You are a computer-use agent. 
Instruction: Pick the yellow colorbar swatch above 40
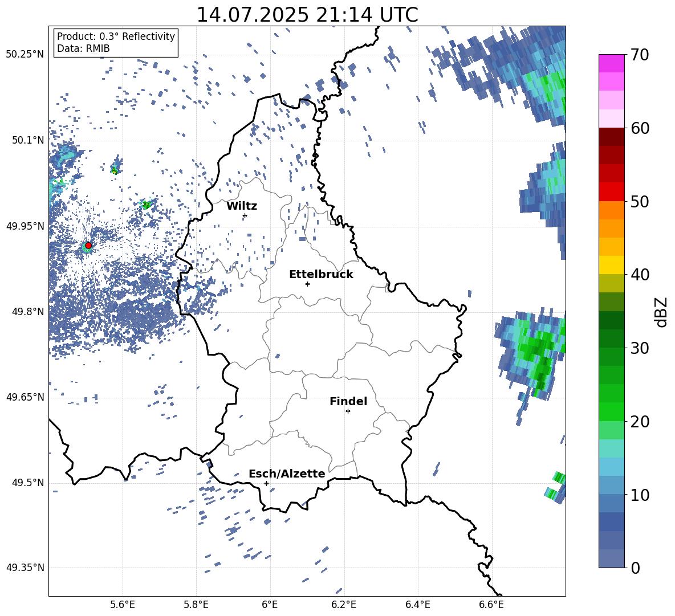click(x=611, y=265)
